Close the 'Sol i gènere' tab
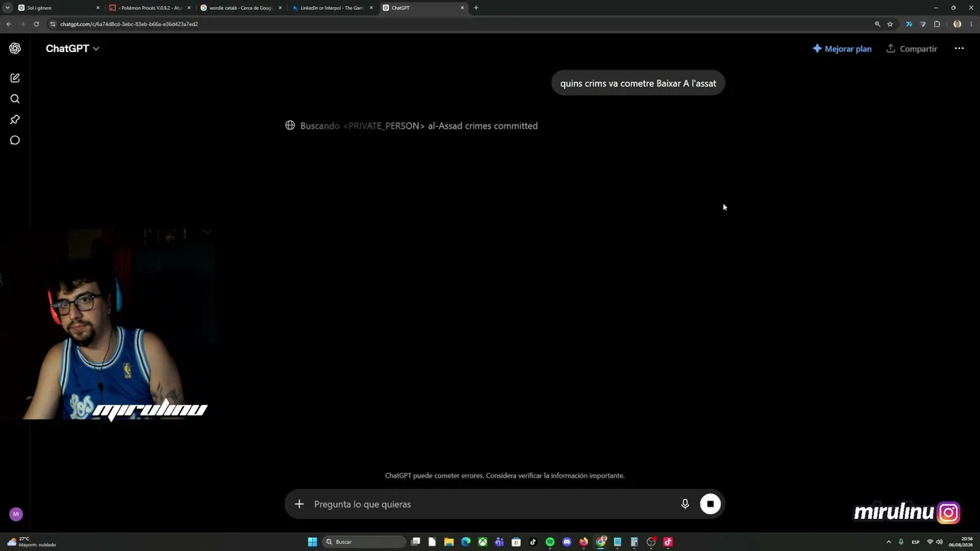This screenshot has height=551, width=980. [98, 8]
